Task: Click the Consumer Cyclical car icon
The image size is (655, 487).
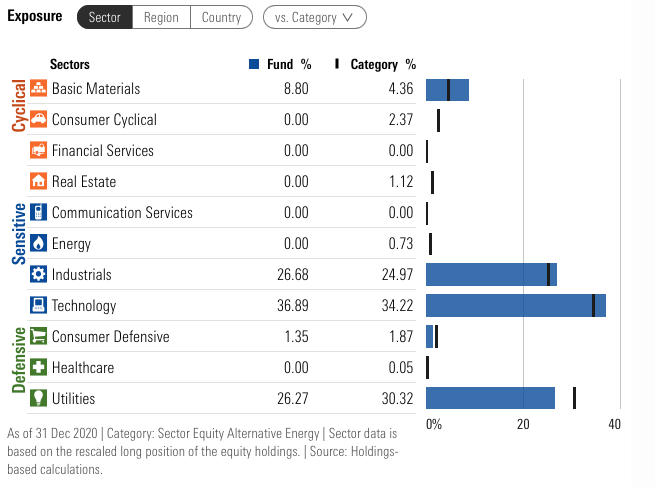Action: point(39,120)
